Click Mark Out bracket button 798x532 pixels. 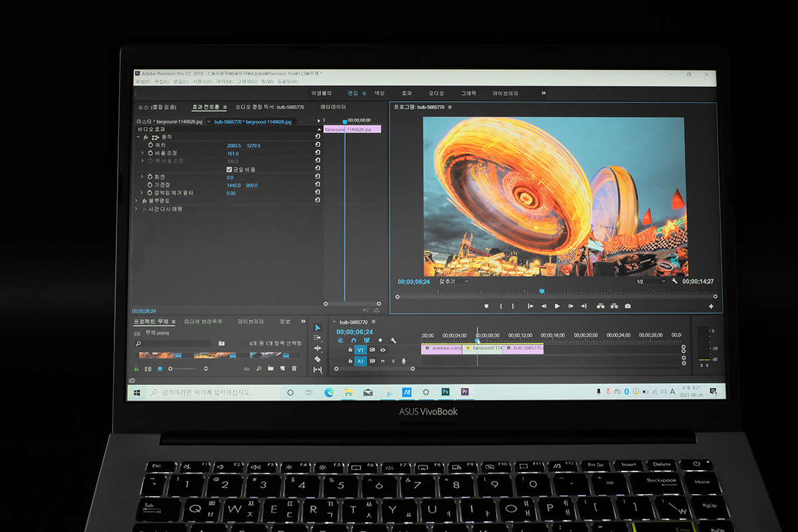pyautogui.click(x=513, y=306)
